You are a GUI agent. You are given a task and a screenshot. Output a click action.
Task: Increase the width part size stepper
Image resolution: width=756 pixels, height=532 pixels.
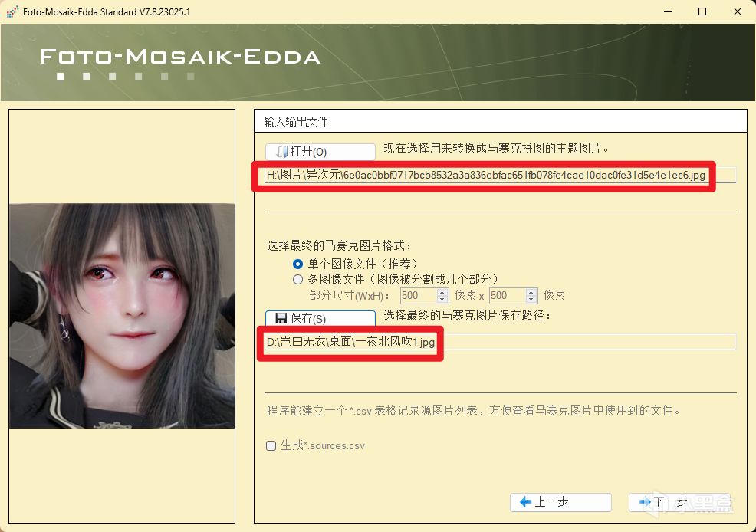[442, 292]
